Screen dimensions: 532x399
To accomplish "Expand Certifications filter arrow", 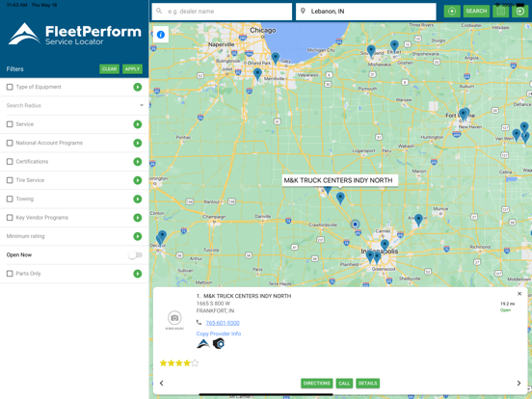I will point(138,162).
